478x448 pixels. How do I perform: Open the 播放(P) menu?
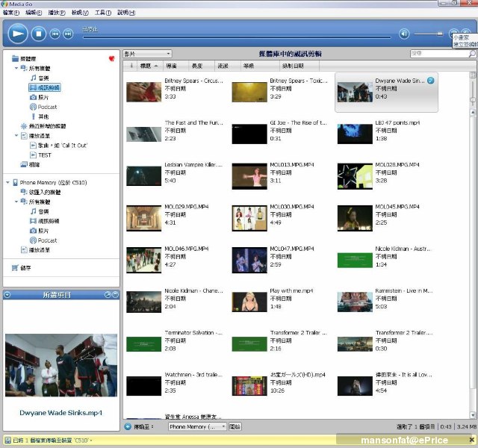(x=57, y=13)
